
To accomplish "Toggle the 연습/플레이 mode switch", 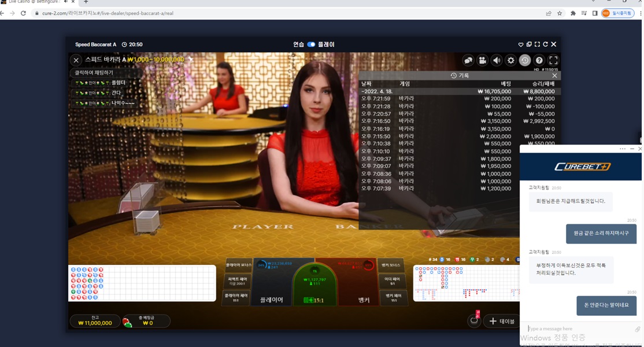I will 311,45.
